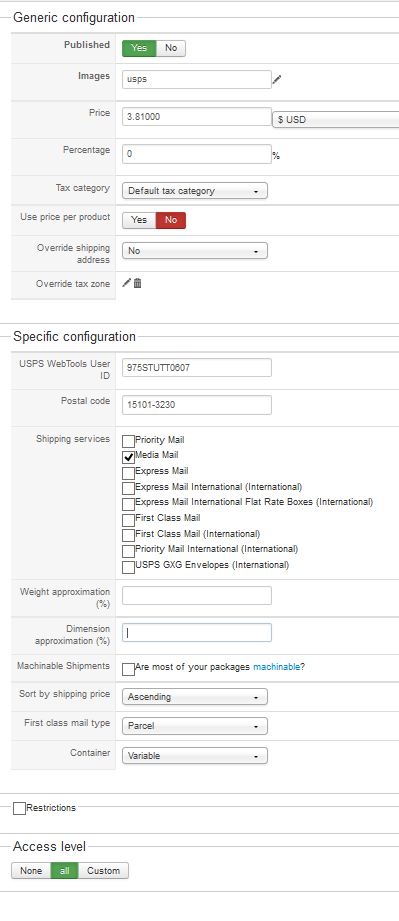The image size is (399, 921).
Task: Open the Tax category dropdown
Action: pyautogui.click(x=195, y=191)
